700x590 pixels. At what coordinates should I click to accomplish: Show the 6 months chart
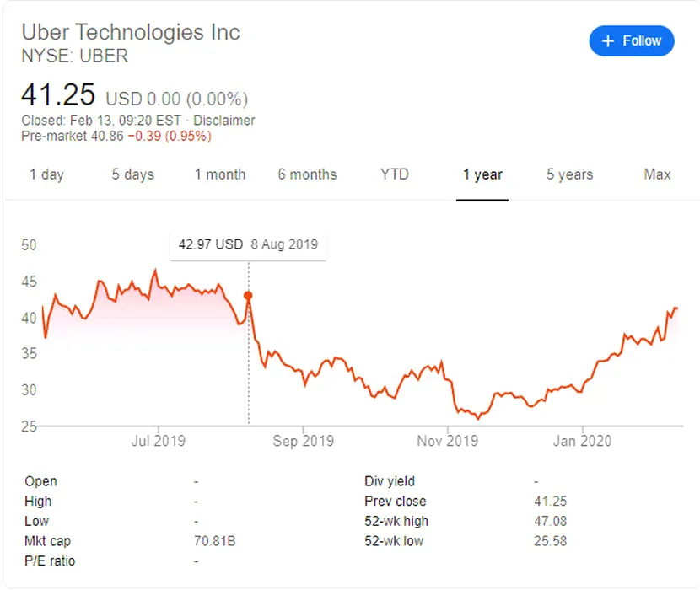click(x=307, y=174)
